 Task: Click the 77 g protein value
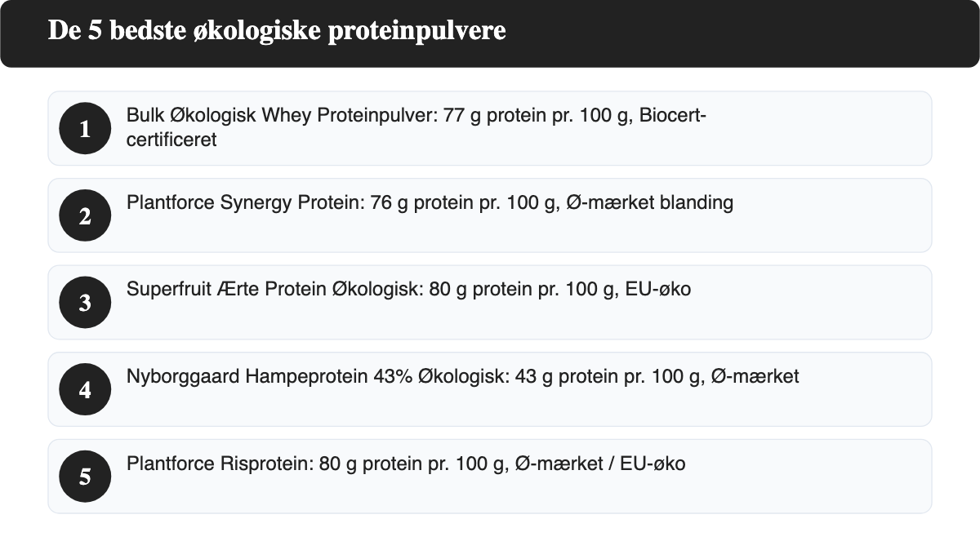[493, 116]
